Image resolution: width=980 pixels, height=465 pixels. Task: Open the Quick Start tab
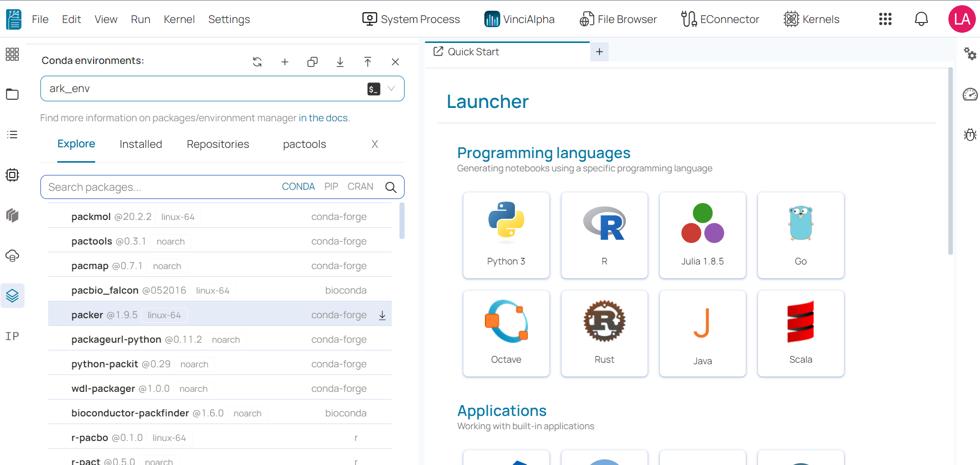pyautogui.click(x=472, y=51)
